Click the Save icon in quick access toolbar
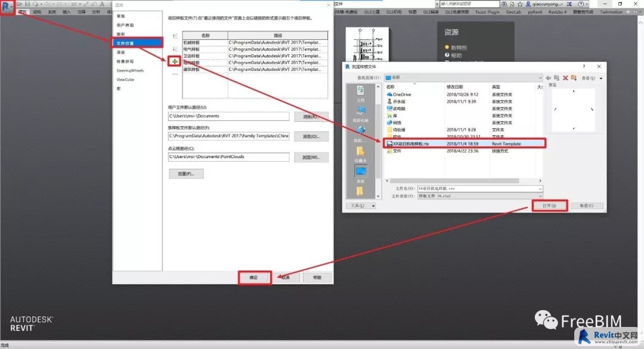This screenshot has height=349, width=644. 27,4
